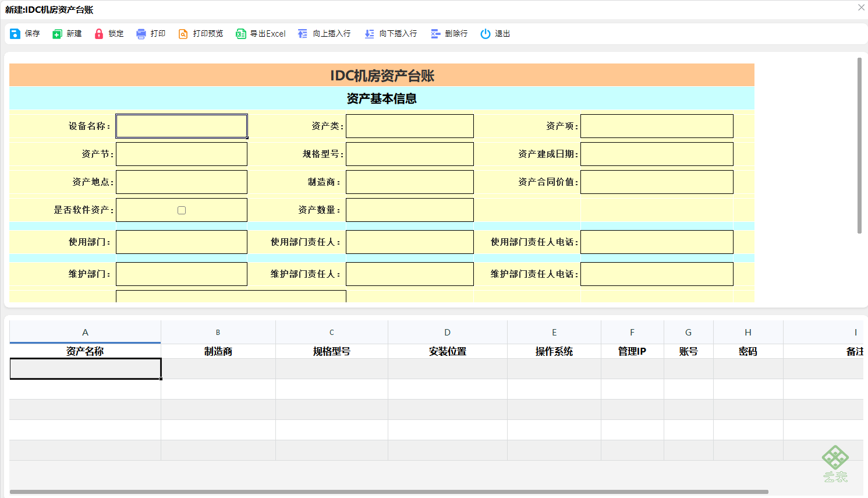This screenshot has width=868, height=498.
Task: Click the 设备名称 input field
Action: 182,126
